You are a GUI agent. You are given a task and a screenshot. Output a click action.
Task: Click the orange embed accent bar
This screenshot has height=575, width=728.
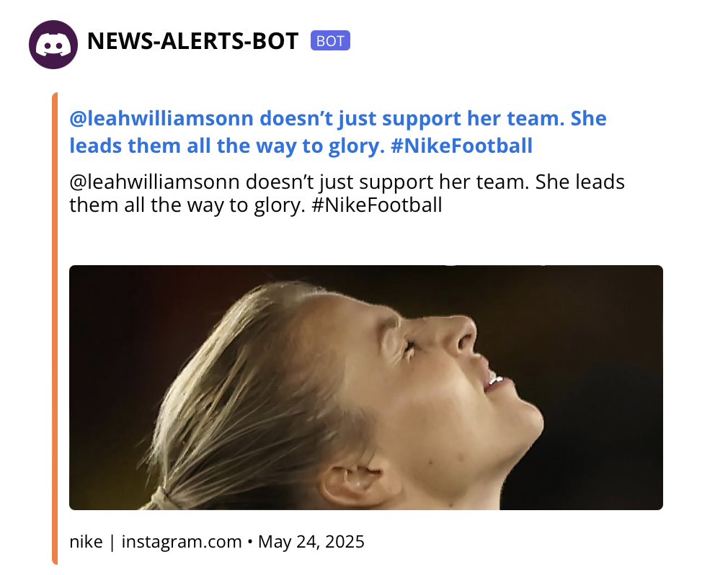coord(55,329)
